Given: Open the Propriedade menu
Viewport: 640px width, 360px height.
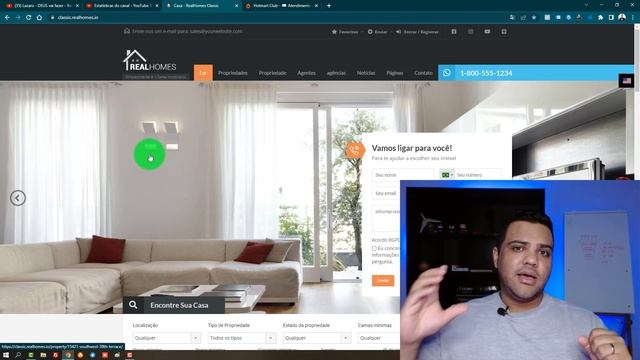Looking at the screenshot, I should [272, 73].
